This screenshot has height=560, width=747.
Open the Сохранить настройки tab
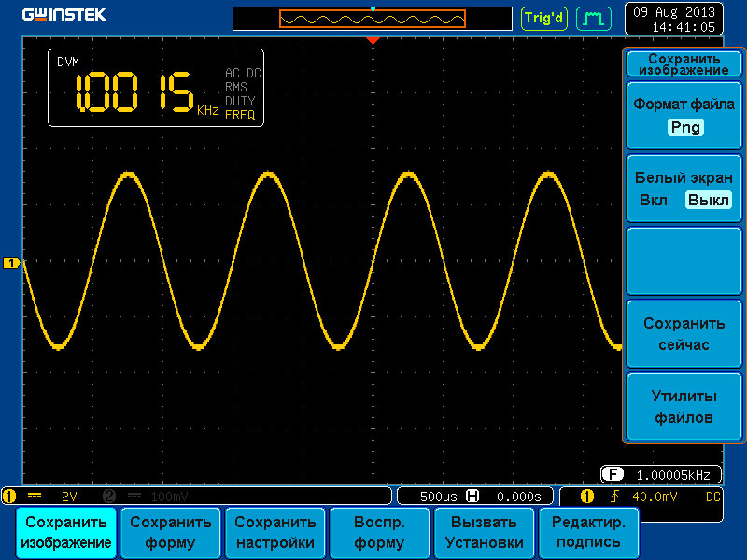[x=276, y=532]
